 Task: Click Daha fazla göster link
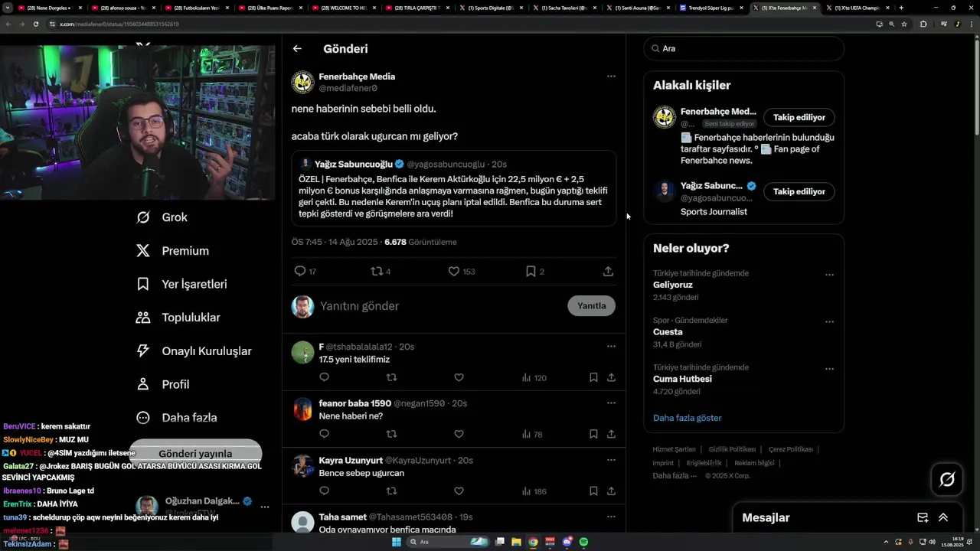(687, 418)
